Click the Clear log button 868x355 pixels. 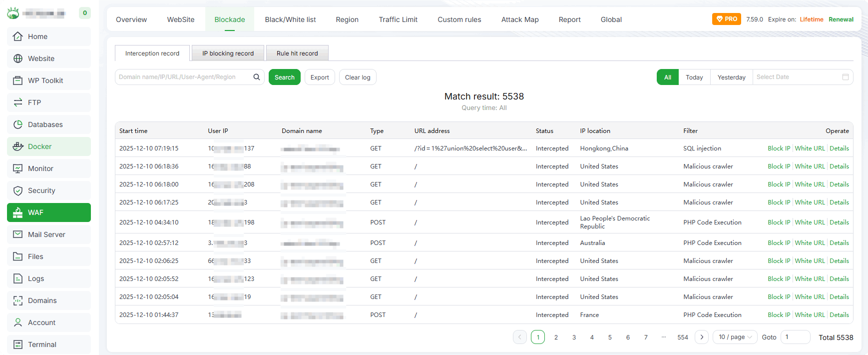point(358,77)
